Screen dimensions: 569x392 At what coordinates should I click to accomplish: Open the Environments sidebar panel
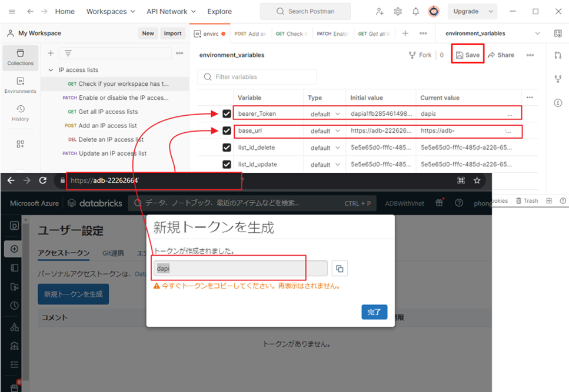[x=21, y=85]
